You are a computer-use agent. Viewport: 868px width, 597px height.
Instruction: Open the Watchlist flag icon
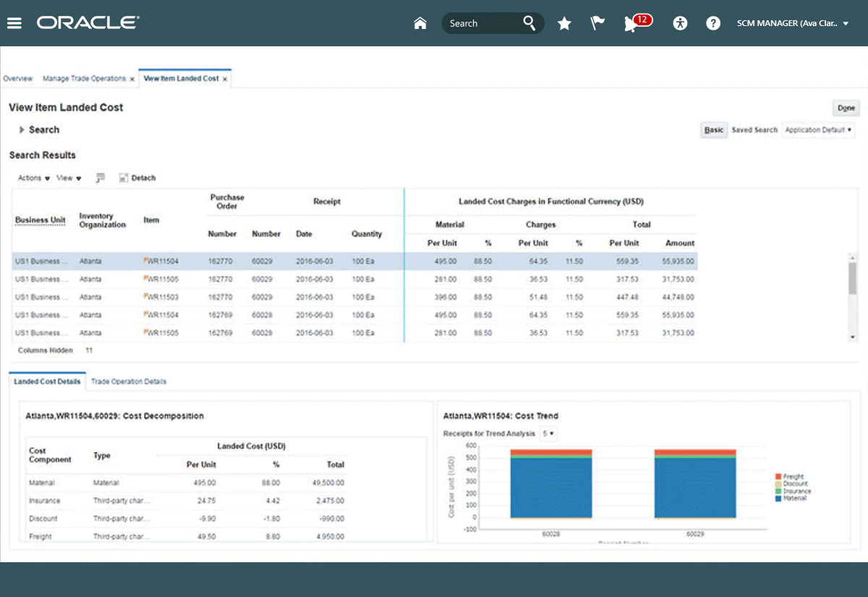pyautogui.click(x=597, y=23)
